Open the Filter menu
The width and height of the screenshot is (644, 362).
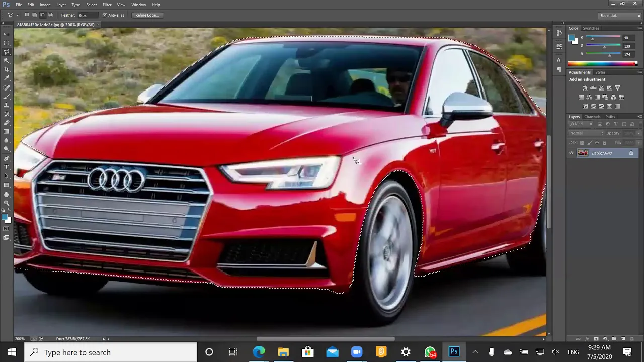coord(107,5)
